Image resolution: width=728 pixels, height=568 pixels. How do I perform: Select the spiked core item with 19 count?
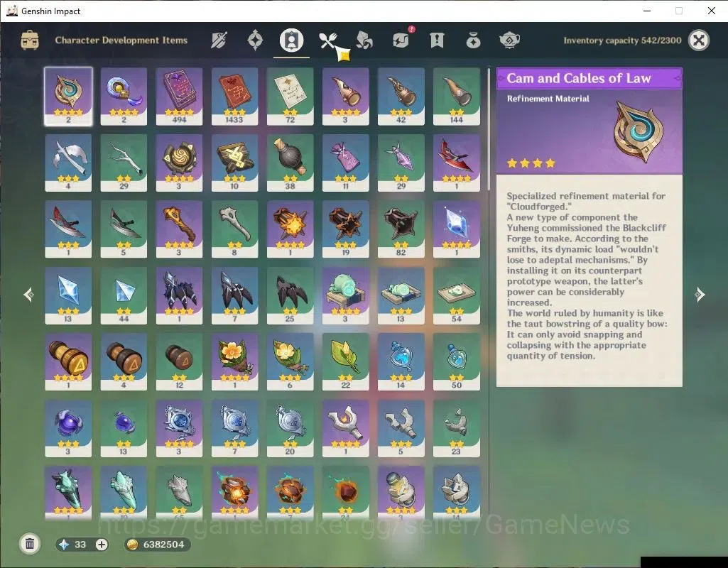(x=345, y=229)
